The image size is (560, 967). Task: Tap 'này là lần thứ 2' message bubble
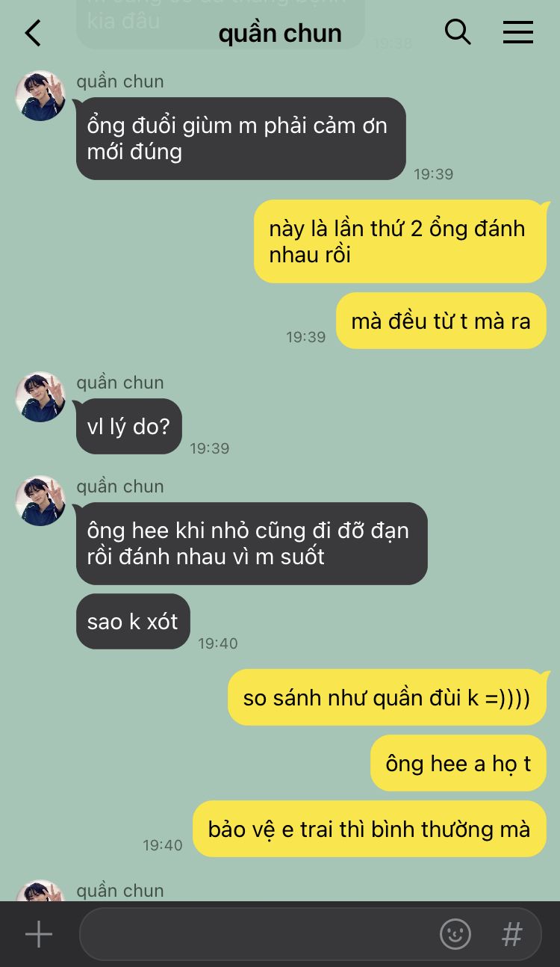(400, 241)
